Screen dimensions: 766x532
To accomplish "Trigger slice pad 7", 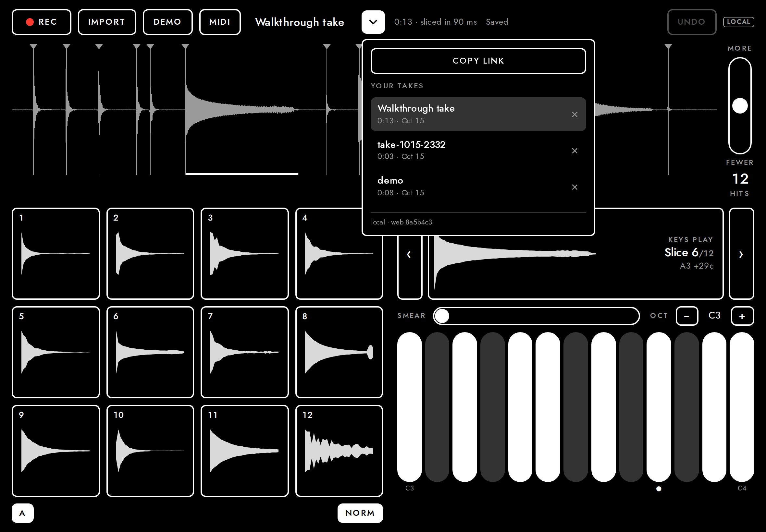I will [x=244, y=352].
